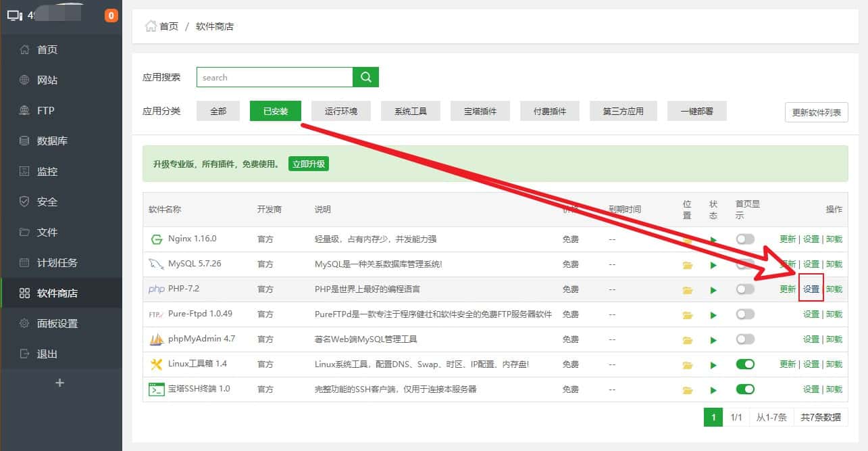Click the application search input field
Image resolution: width=868 pixels, height=451 pixels.
pyautogui.click(x=274, y=77)
